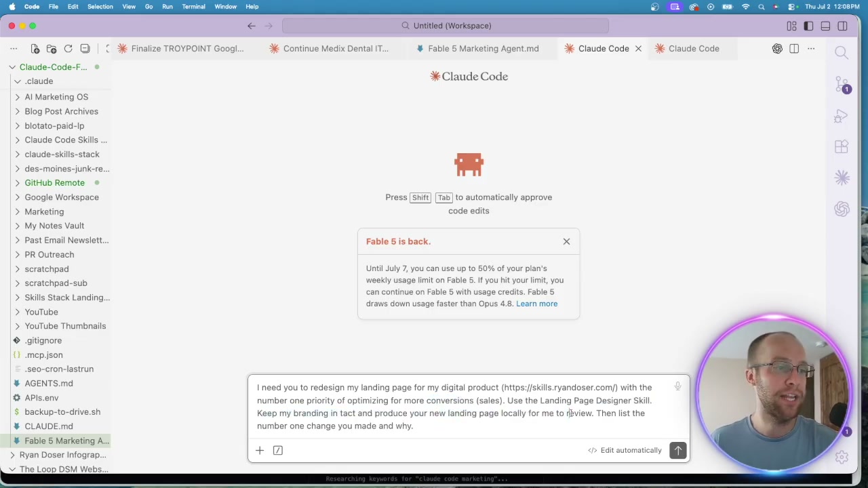Switch the Edit automatically permission mode

[625, 450]
